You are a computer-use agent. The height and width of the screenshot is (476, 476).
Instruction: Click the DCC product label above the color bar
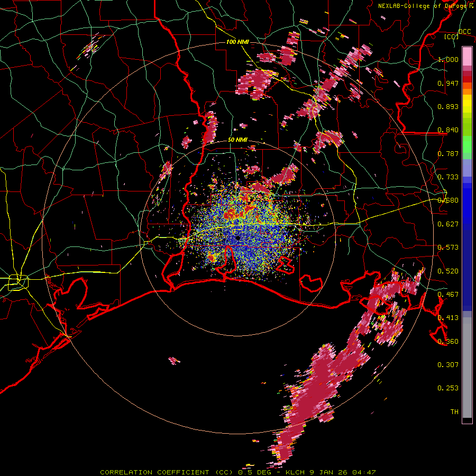(465, 31)
